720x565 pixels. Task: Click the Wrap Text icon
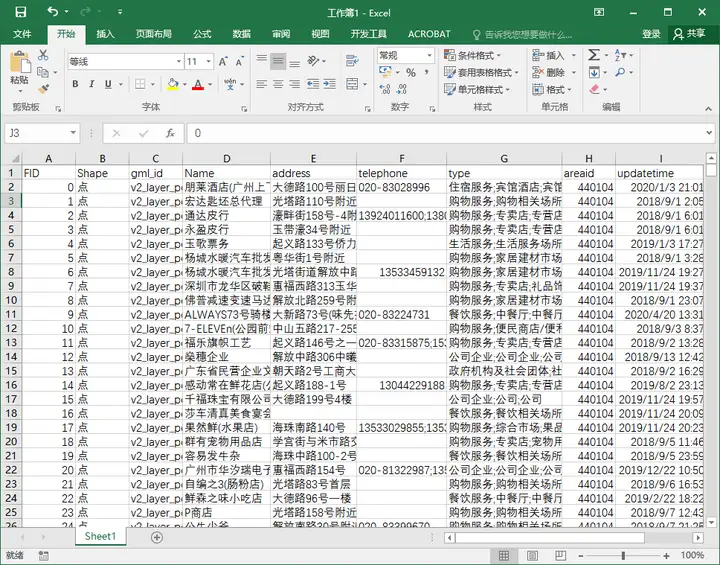coord(352,61)
